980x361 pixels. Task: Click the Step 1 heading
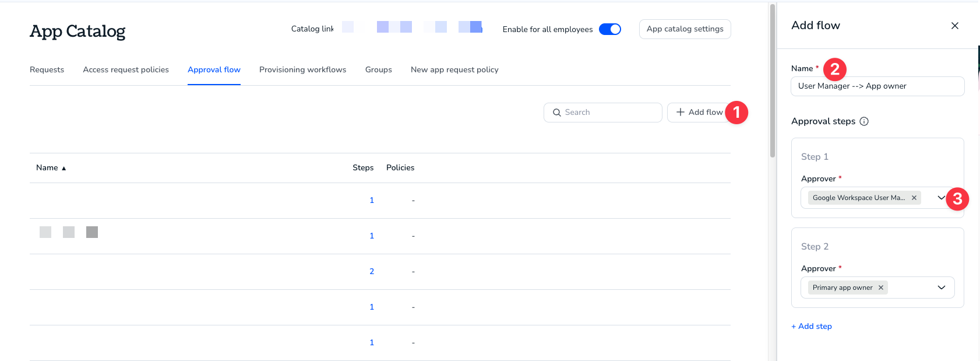coord(815,157)
